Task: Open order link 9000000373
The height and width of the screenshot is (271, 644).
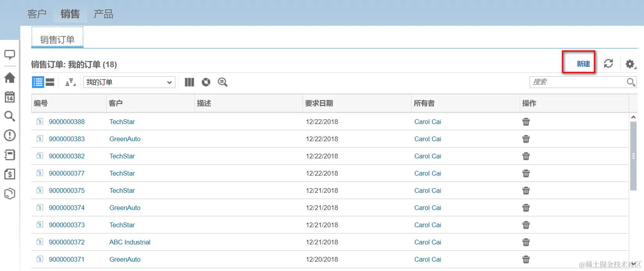Action: (x=67, y=225)
